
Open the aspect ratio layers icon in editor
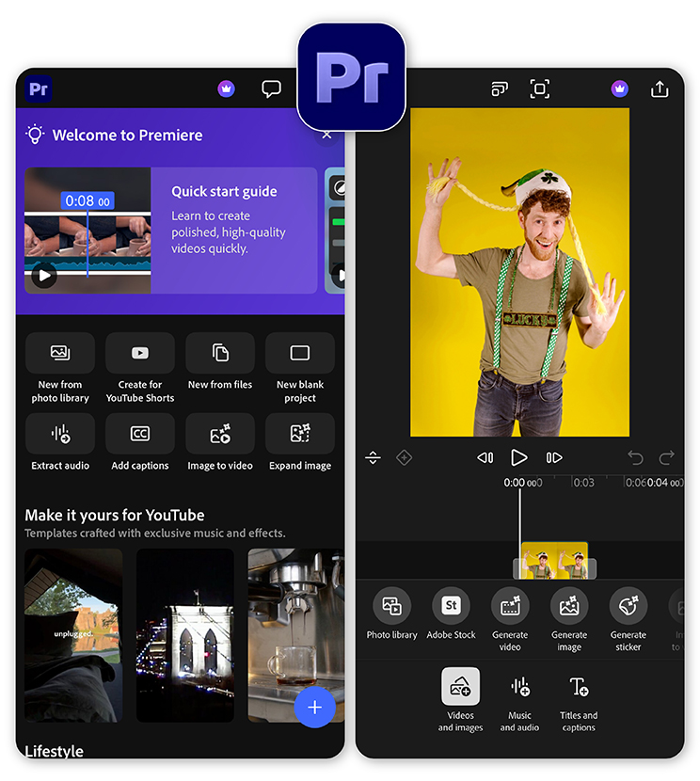[500, 89]
